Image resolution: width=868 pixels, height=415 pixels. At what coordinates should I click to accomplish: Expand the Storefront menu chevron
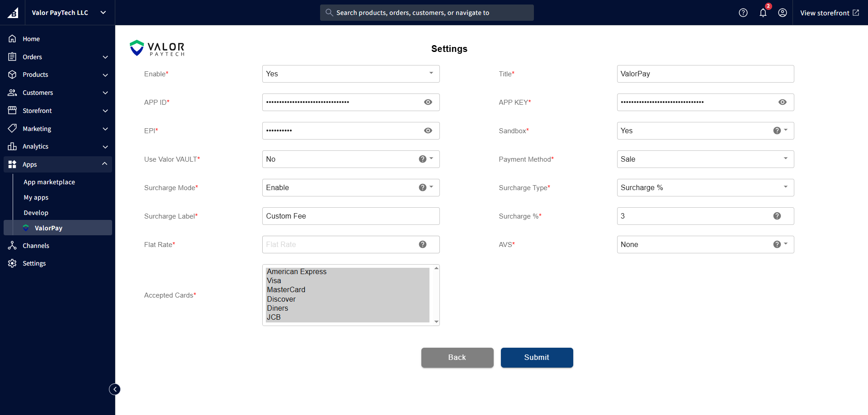(105, 111)
